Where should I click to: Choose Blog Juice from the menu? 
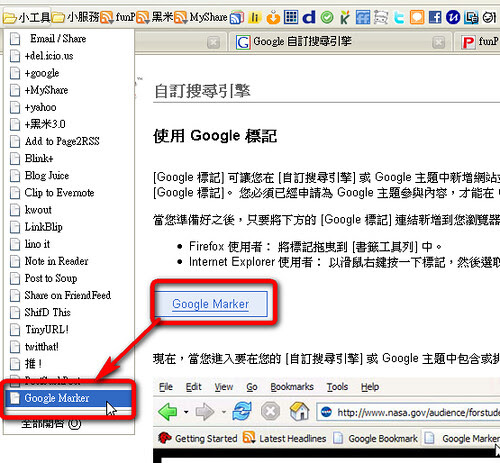(69, 175)
